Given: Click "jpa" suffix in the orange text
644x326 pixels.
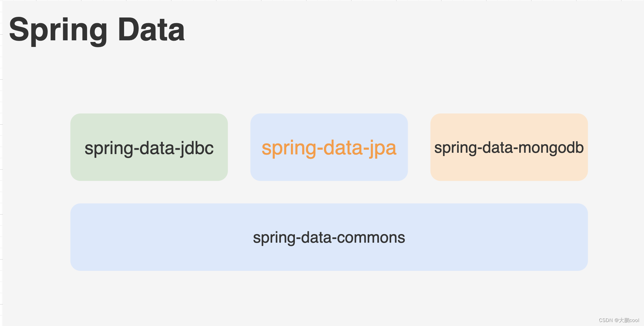Looking at the screenshot, I should (x=383, y=148).
